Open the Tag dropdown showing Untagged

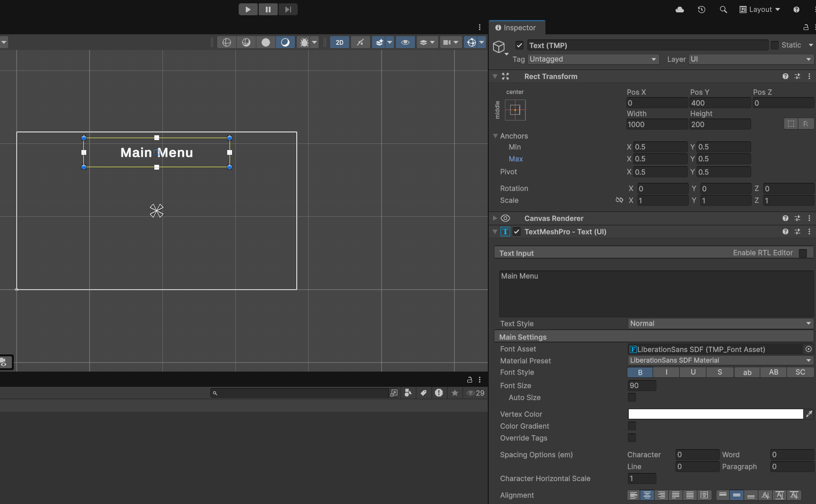(593, 59)
